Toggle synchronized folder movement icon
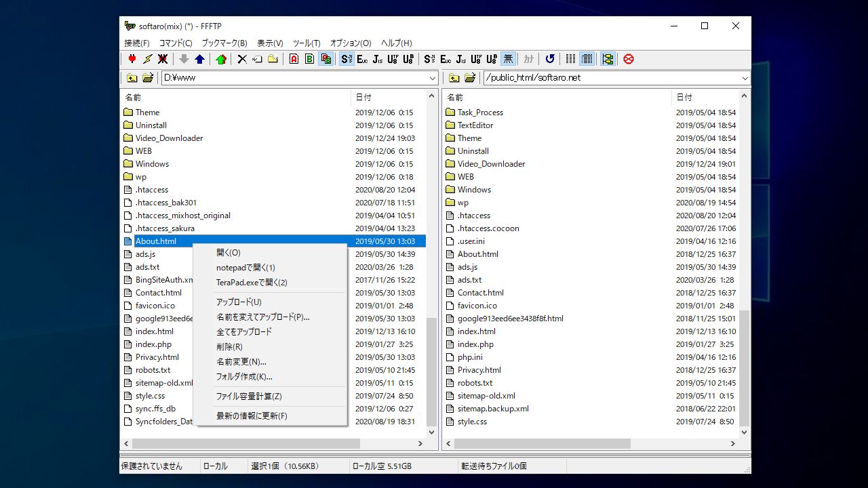 pyautogui.click(x=608, y=59)
